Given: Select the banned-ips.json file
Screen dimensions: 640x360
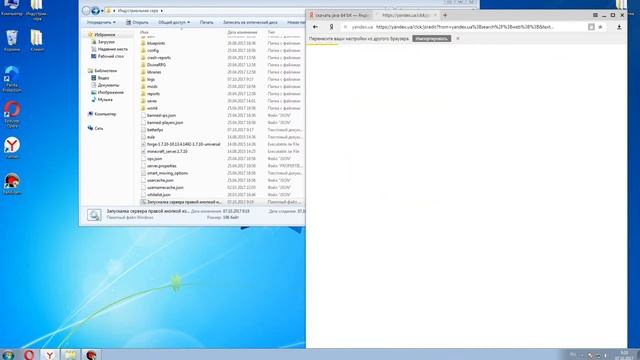Looking at the screenshot, I should (x=161, y=116).
